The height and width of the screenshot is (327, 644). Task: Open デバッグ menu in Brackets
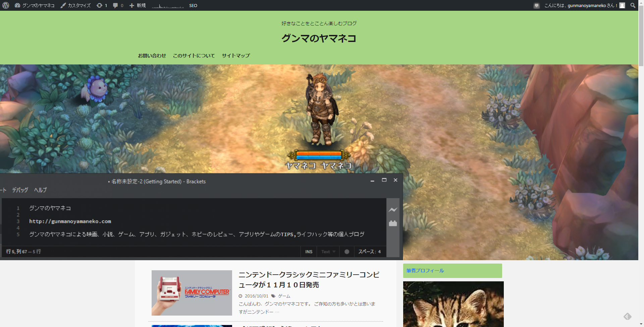point(20,190)
